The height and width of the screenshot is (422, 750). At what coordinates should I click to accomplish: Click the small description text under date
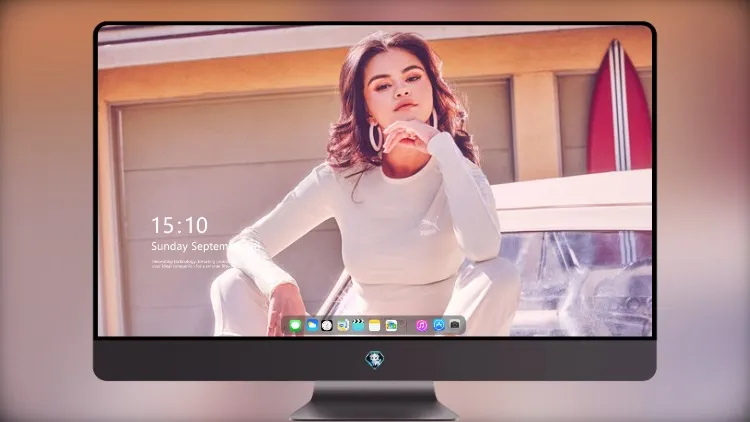point(190,264)
